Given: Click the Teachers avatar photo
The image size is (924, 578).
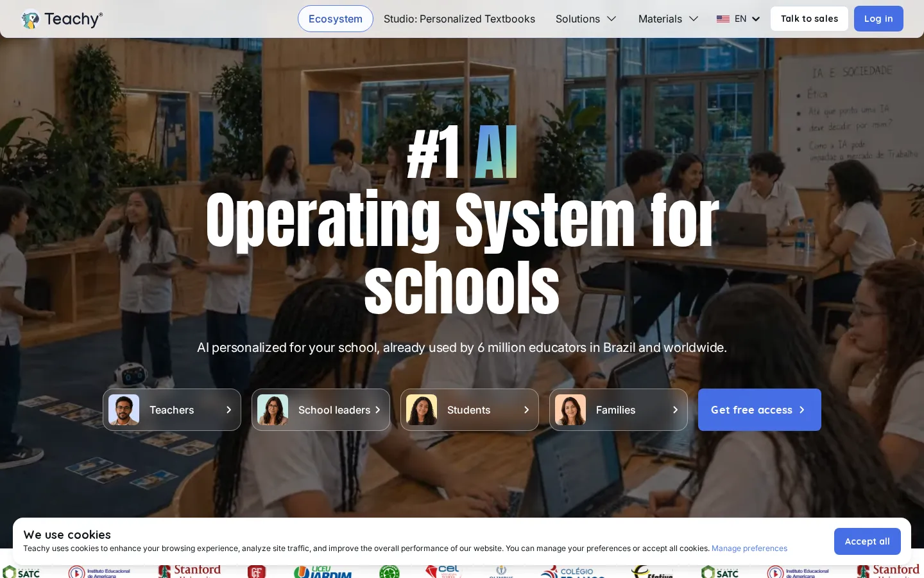Looking at the screenshot, I should (x=124, y=410).
